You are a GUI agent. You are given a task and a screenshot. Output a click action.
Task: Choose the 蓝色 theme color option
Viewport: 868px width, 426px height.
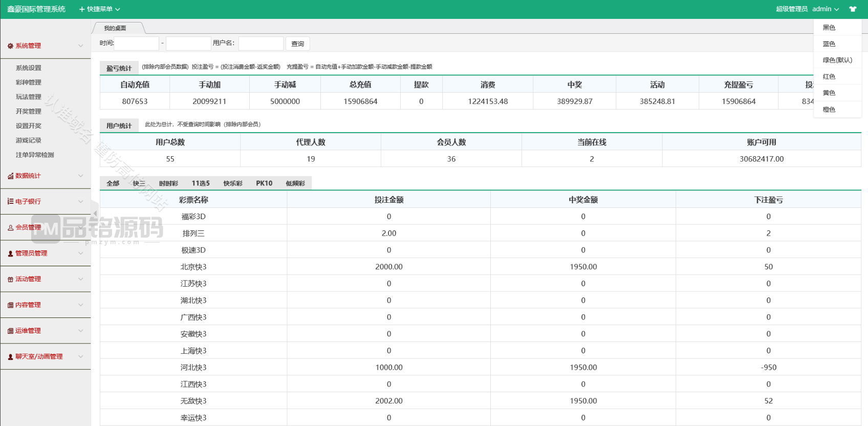[x=838, y=44]
